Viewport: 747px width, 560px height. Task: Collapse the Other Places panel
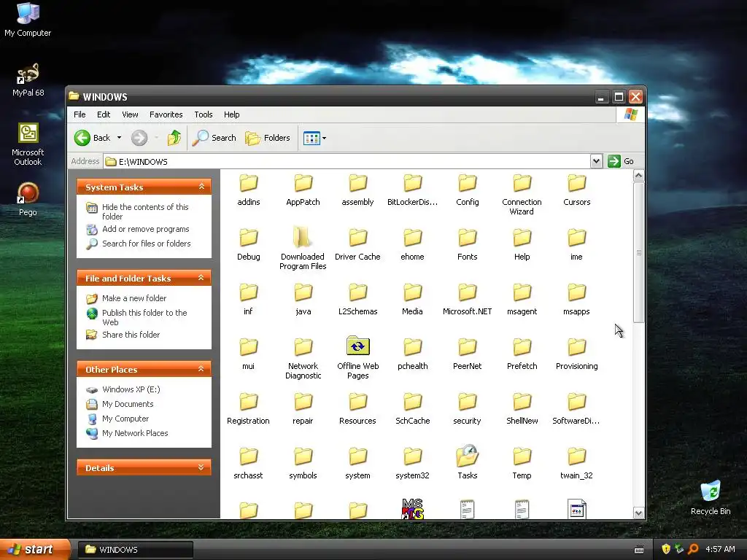(201, 369)
